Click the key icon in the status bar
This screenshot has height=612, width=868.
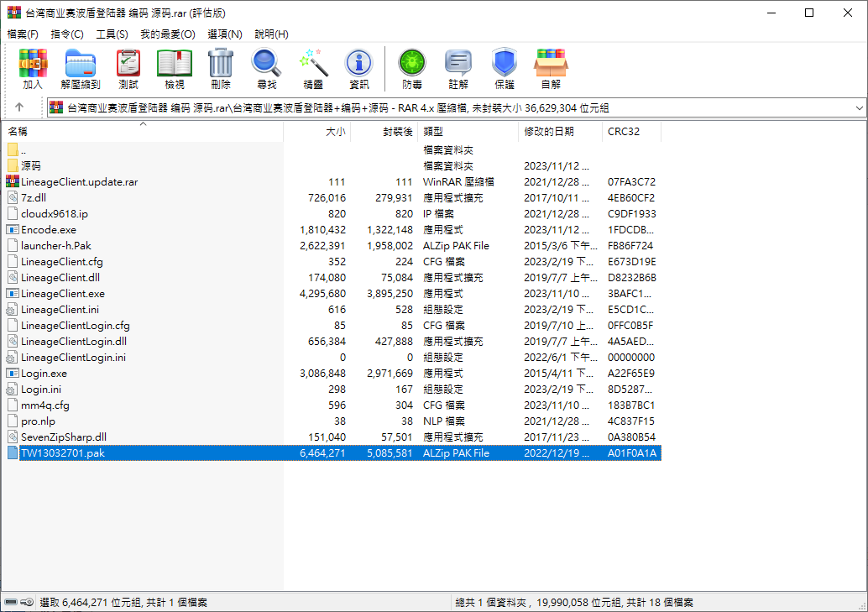pos(27,602)
